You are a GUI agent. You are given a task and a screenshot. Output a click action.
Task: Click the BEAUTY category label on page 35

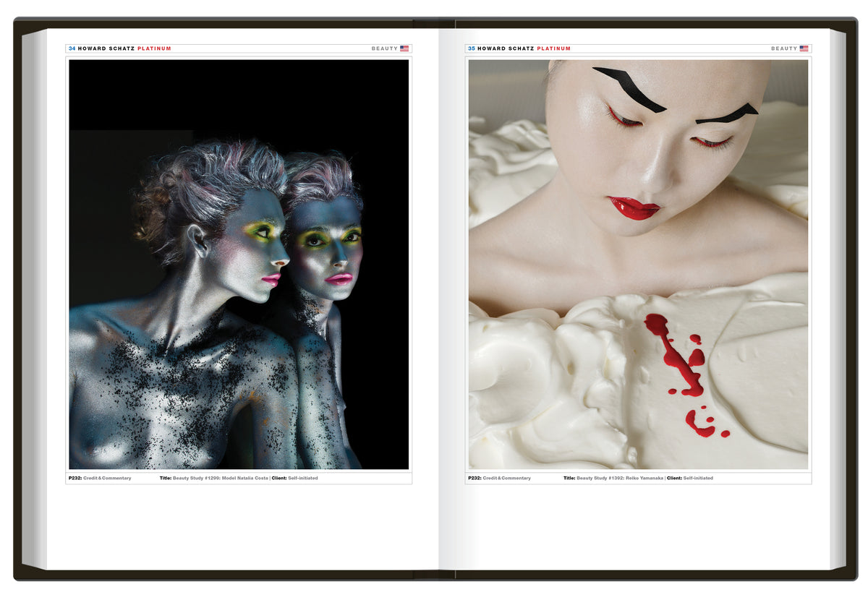tap(783, 48)
